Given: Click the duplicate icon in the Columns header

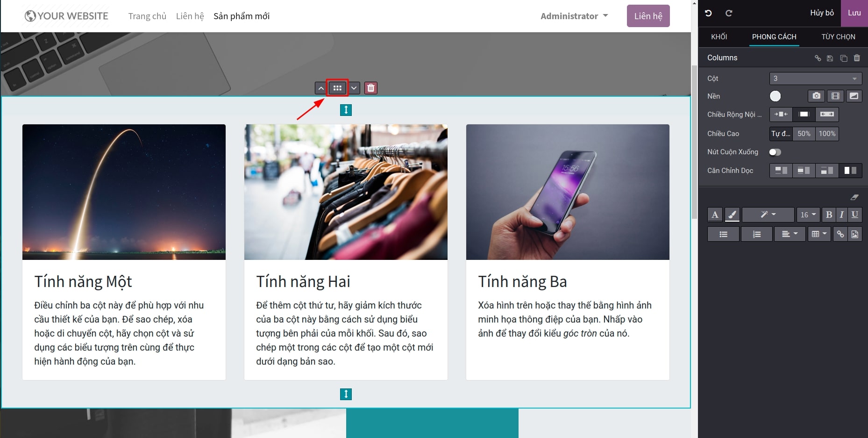Looking at the screenshot, I should click(x=843, y=58).
